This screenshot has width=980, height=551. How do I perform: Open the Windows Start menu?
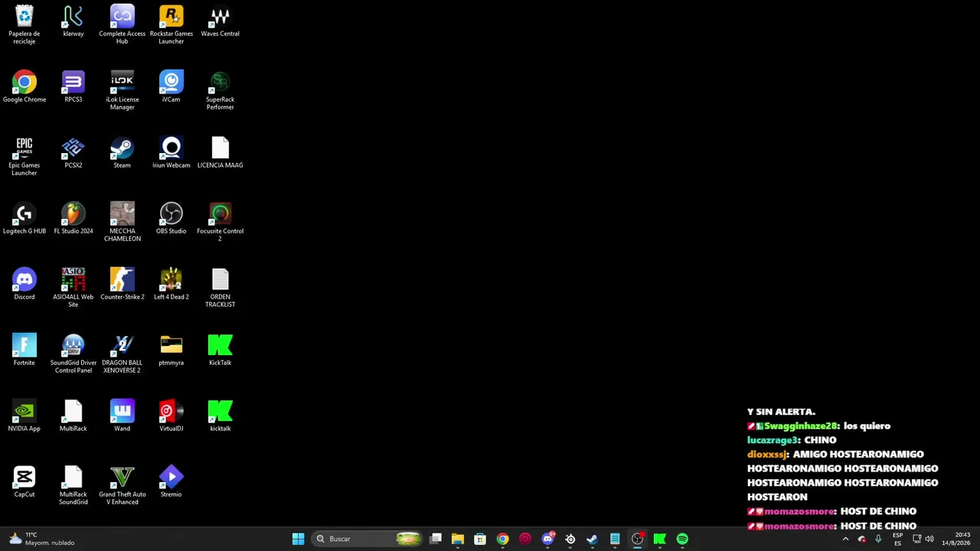click(x=298, y=539)
